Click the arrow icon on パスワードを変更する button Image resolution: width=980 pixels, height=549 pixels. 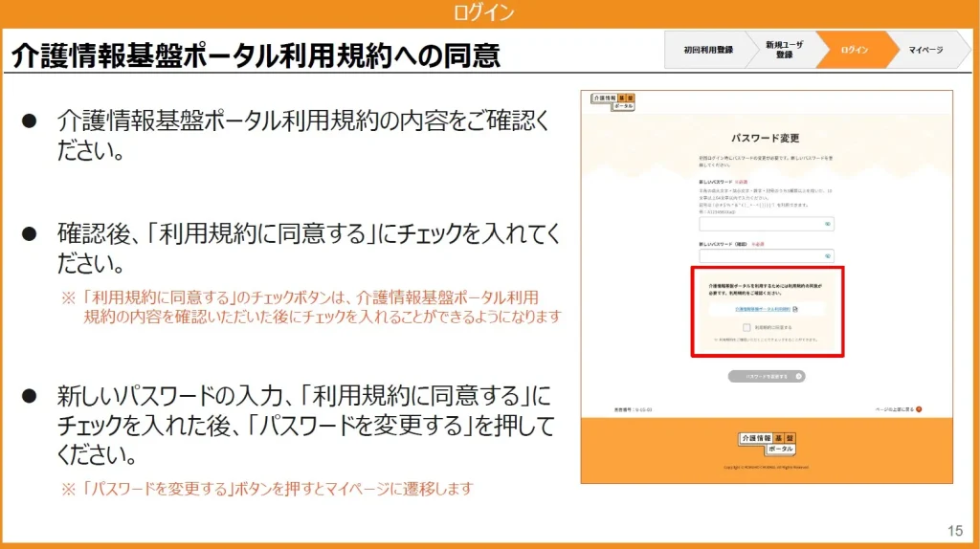click(x=798, y=377)
